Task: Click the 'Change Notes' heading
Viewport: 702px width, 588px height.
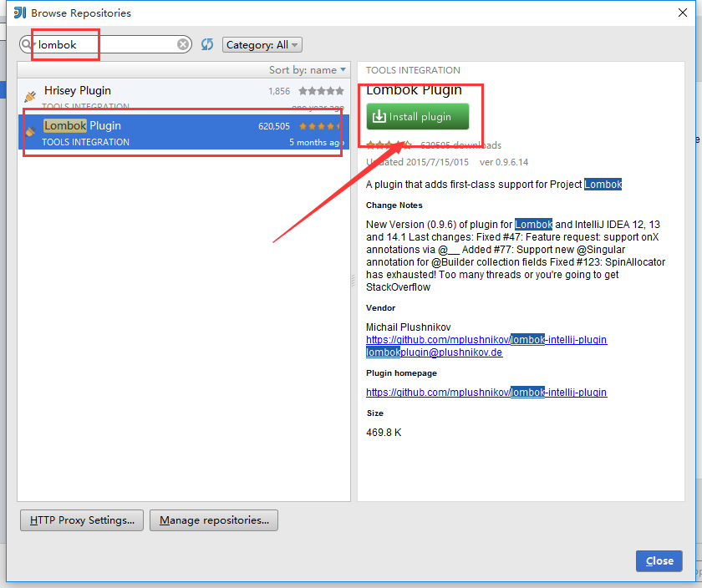Action: coord(394,205)
